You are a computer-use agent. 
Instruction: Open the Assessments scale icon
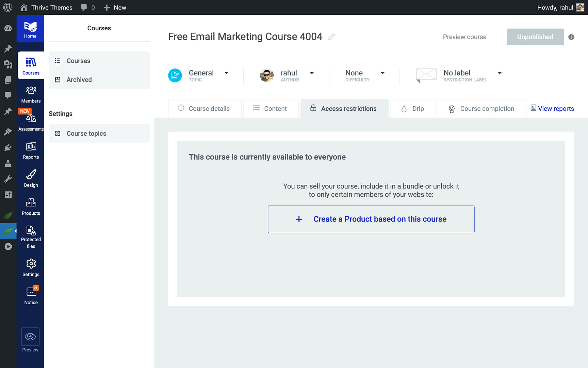(31, 119)
